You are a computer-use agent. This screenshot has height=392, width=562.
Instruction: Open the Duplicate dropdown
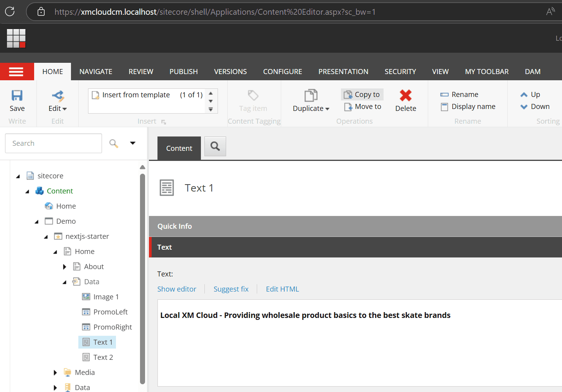pyautogui.click(x=311, y=109)
